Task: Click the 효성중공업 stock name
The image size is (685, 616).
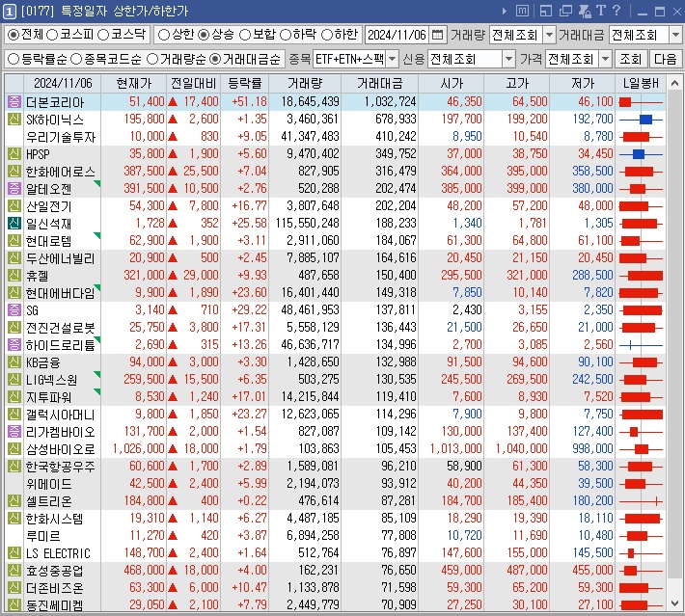Action: coord(55,571)
